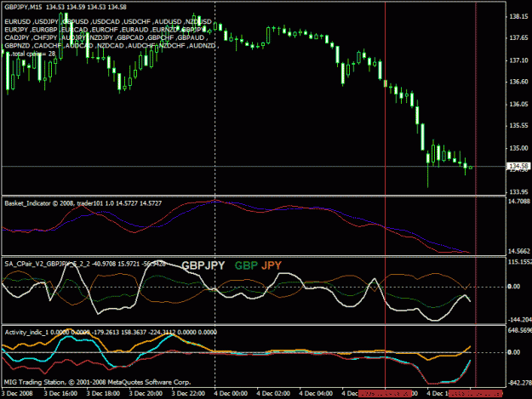Click the 14.5662 scale value
Image resolution: width=532 pixels, height=399 pixels.
pos(519,251)
